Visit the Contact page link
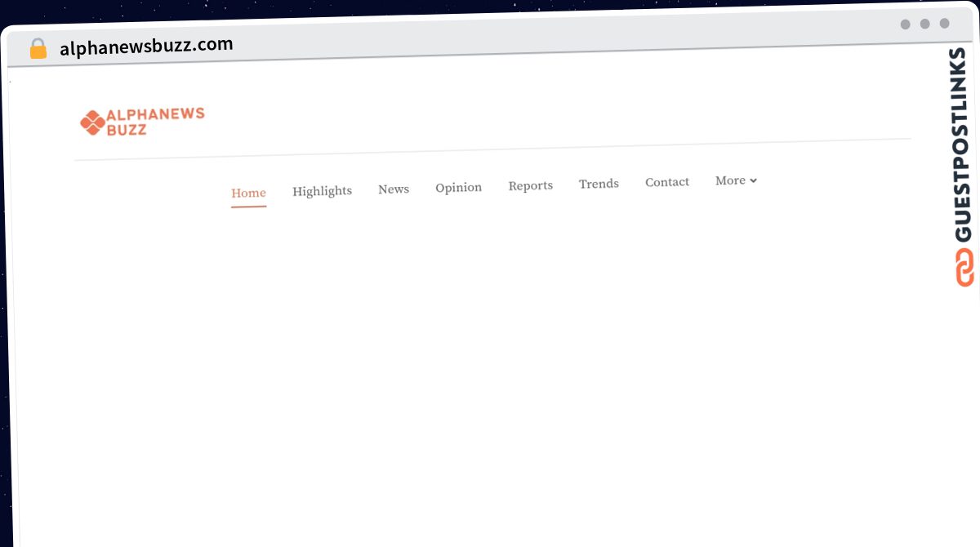The height and width of the screenshot is (547, 980). pos(666,182)
